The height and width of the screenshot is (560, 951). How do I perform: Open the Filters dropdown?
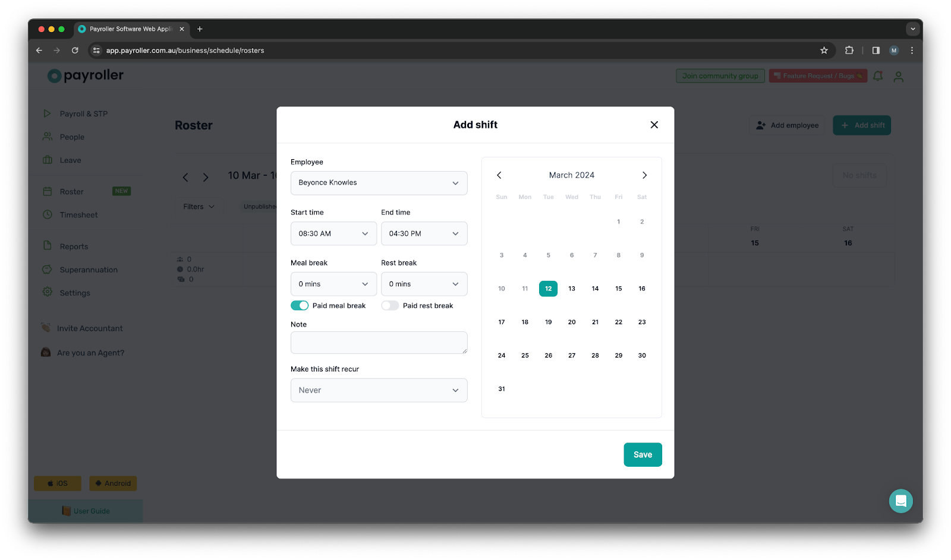click(199, 207)
